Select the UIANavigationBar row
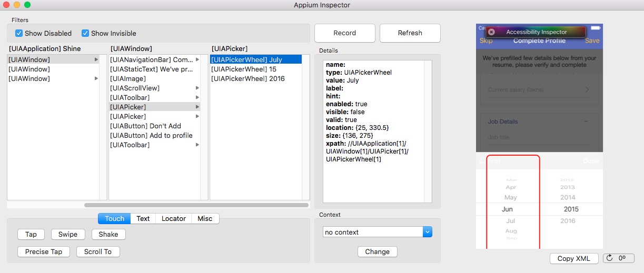This screenshot has height=273, width=644. click(155, 59)
